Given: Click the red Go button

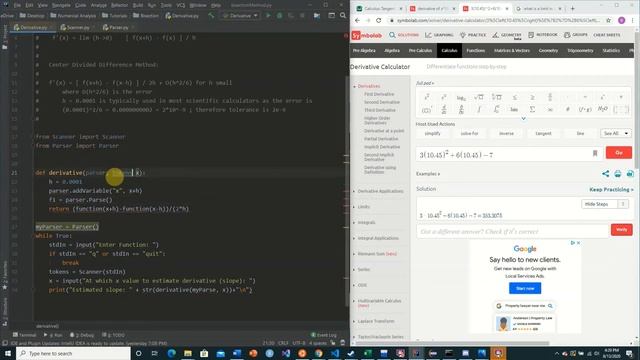Looking at the screenshot, I should [619, 153].
